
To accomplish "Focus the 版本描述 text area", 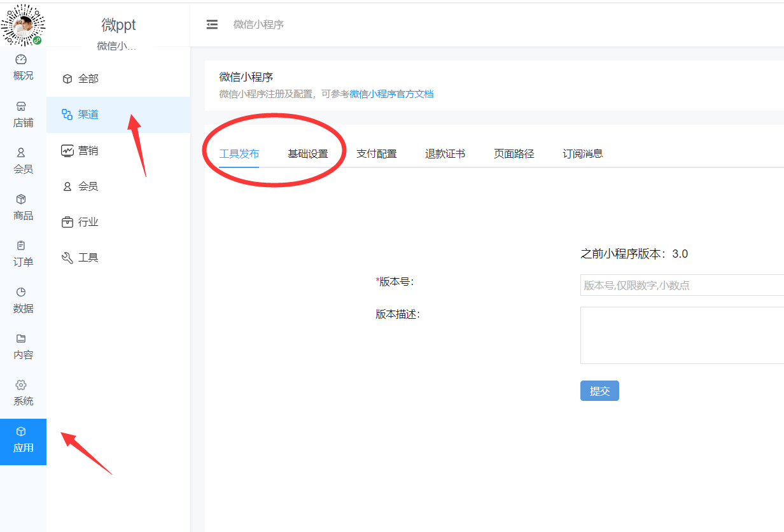I will [x=682, y=335].
